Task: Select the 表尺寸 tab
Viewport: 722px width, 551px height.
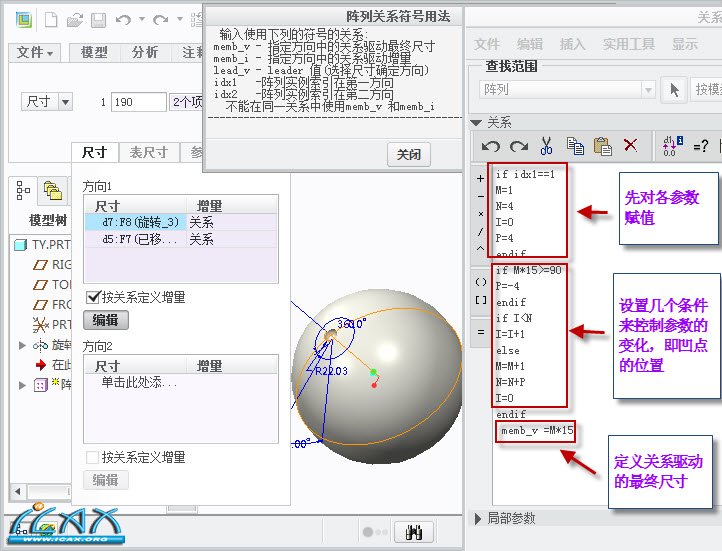Action: click(x=148, y=152)
